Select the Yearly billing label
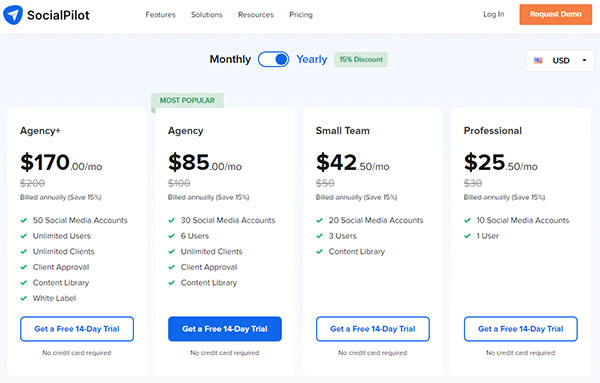This screenshot has height=383, width=600. click(x=312, y=59)
